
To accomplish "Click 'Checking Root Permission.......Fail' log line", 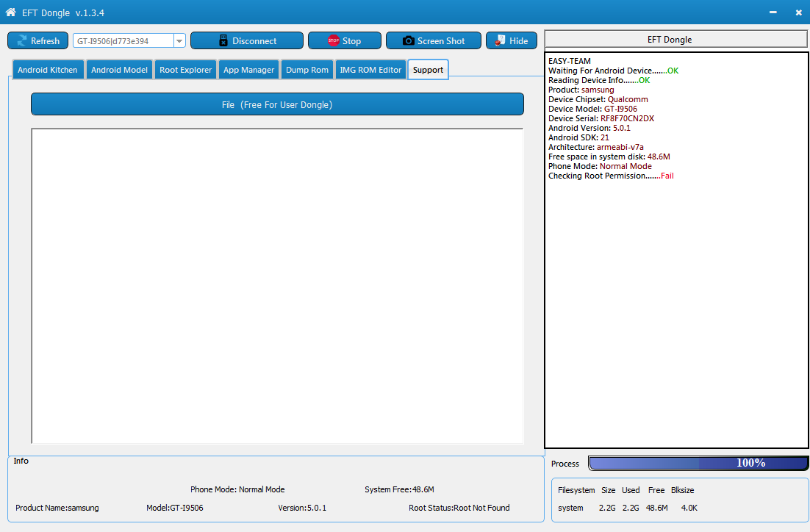I will pos(611,176).
